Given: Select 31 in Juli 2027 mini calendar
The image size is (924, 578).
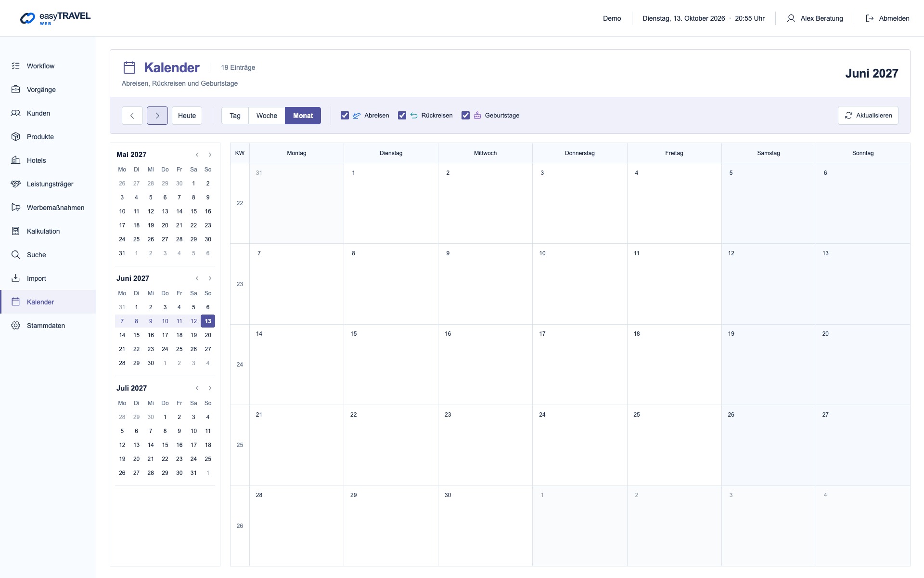Looking at the screenshot, I should point(193,473).
